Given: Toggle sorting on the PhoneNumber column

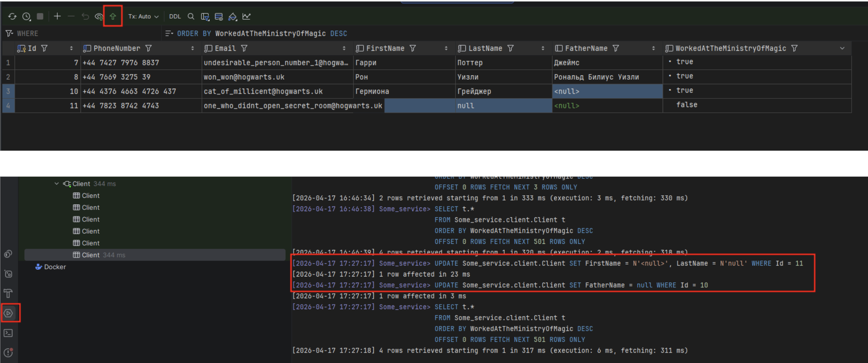Looking at the screenshot, I should point(192,48).
